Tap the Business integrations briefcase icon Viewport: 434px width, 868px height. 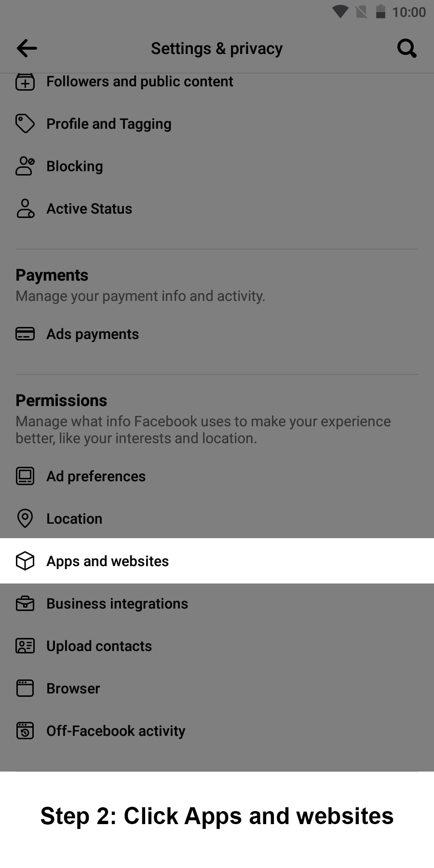[25, 604]
